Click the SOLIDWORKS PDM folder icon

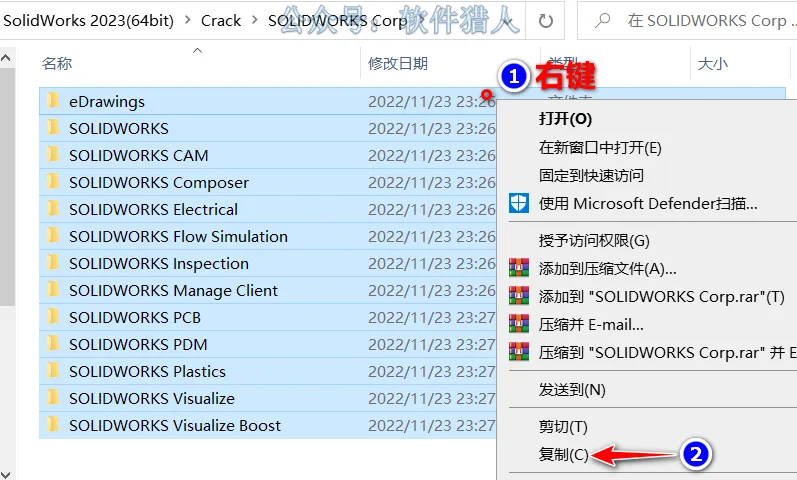tap(53, 343)
